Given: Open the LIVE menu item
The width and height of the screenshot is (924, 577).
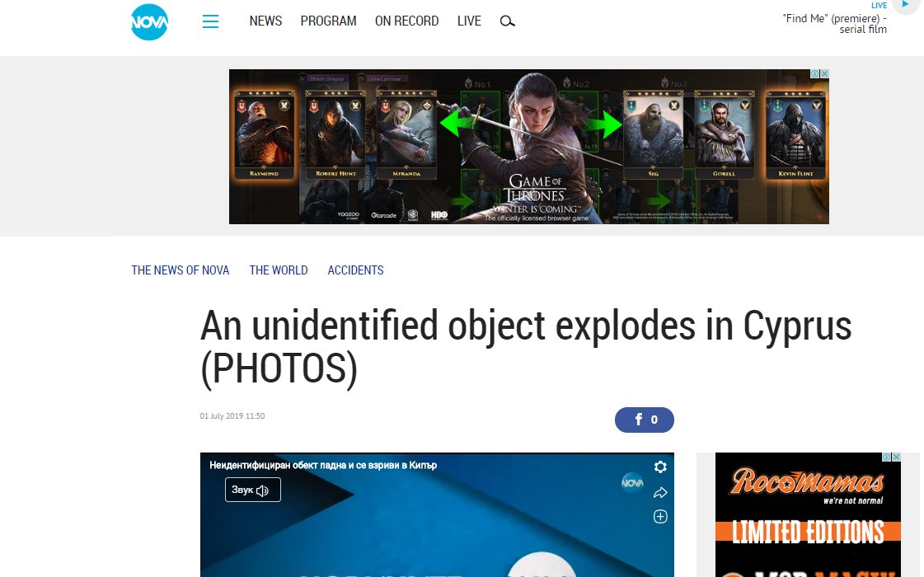Looking at the screenshot, I should tap(469, 21).
